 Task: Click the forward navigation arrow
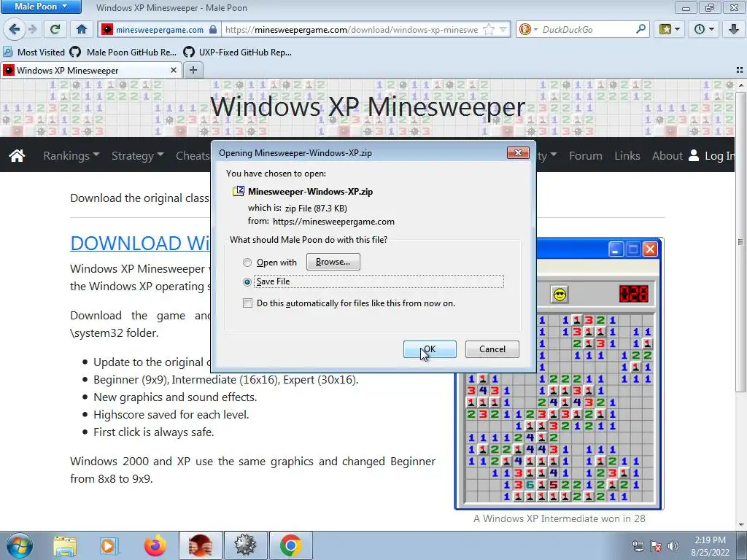pos(33,29)
